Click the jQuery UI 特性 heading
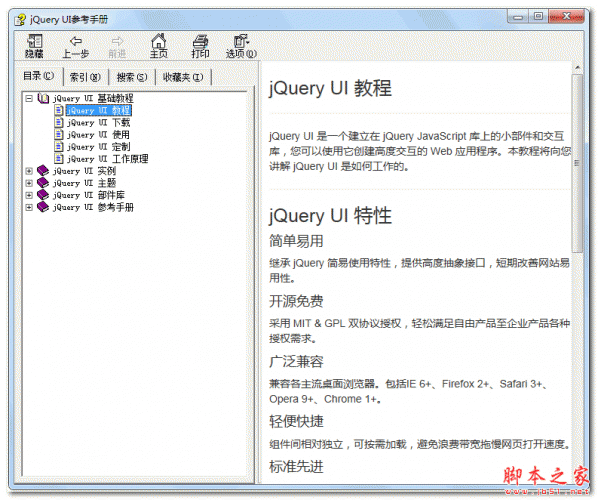598x500 pixels. point(330,215)
